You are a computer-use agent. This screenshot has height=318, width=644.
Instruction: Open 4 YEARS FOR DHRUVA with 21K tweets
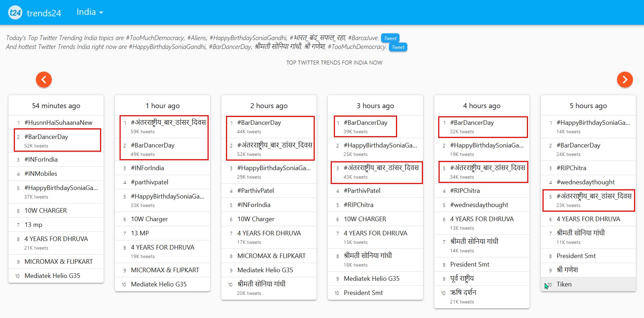[x=56, y=239]
